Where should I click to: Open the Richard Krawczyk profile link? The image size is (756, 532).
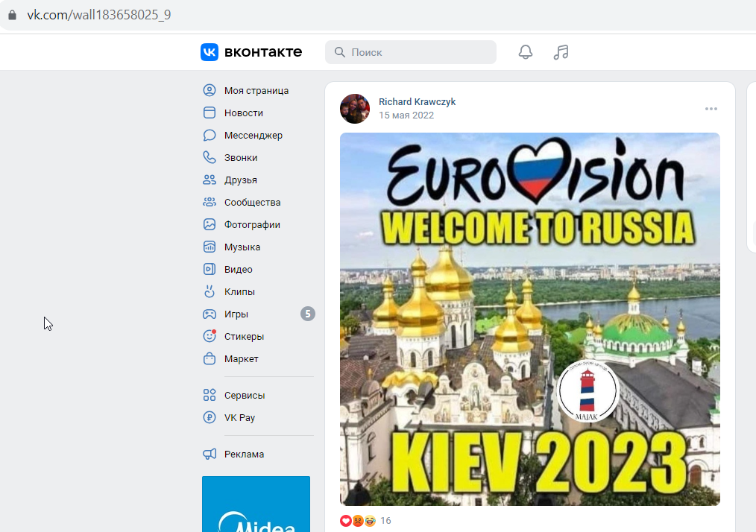point(417,101)
